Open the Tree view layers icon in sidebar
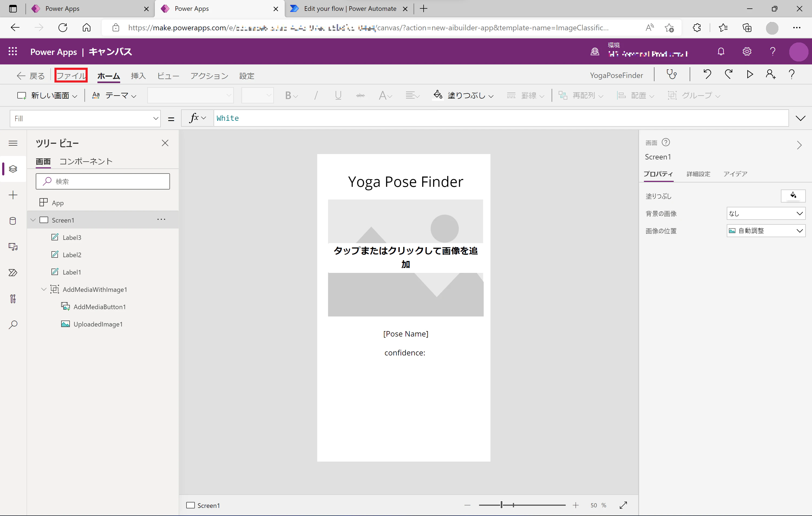This screenshot has width=812, height=516. (13, 169)
